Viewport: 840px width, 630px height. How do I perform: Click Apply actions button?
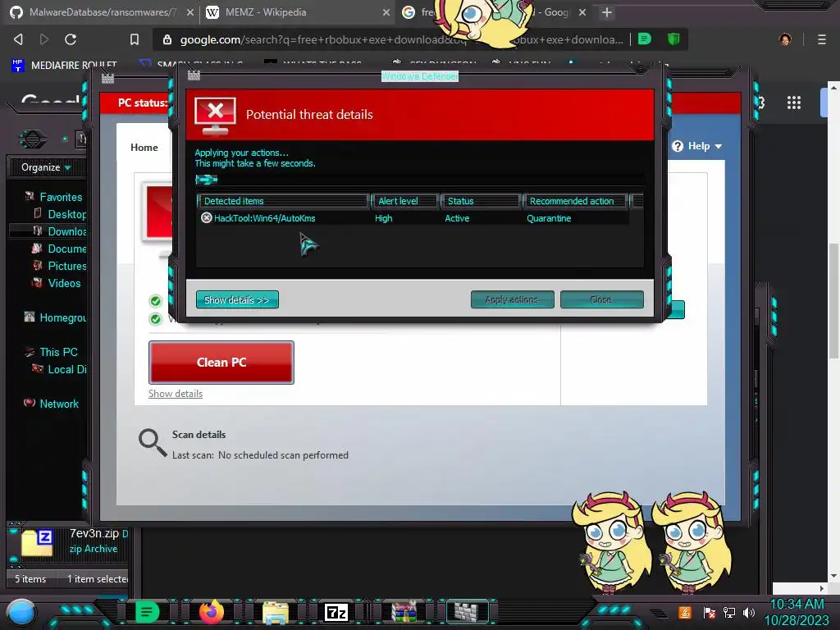(512, 299)
